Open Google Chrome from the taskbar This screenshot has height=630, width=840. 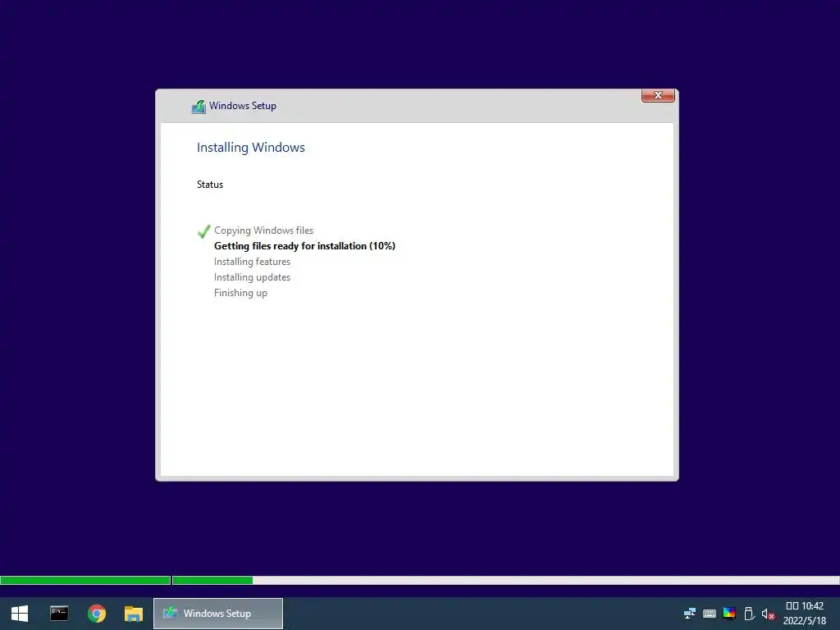[x=97, y=614]
